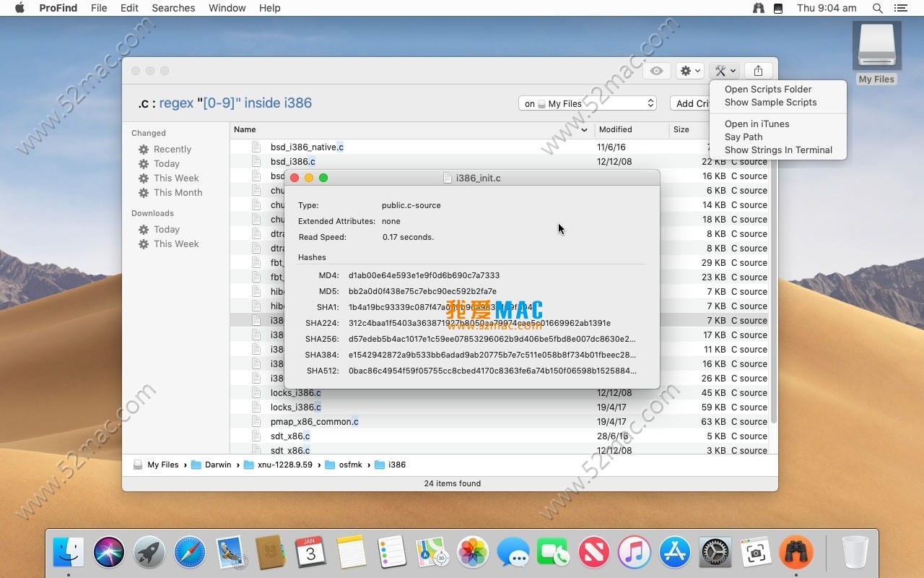The width and height of the screenshot is (924, 578).
Task: Open Messages from the Dock
Action: coord(513,553)
